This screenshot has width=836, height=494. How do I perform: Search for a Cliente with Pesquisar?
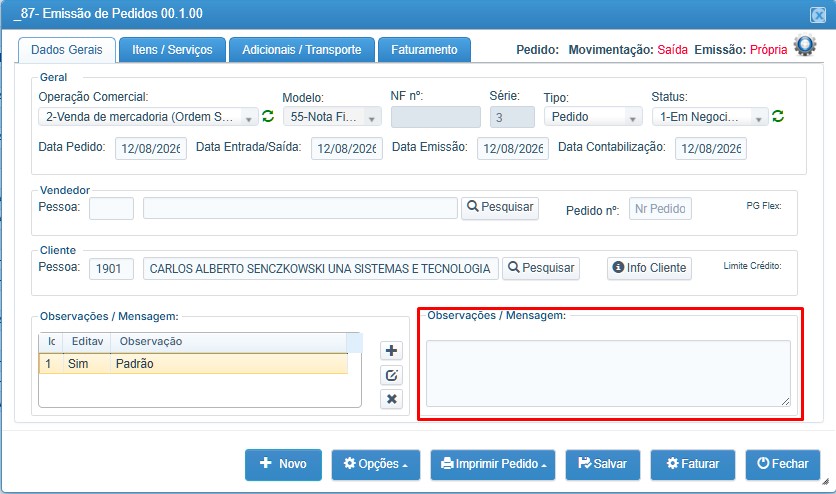(x=541, y=268)
